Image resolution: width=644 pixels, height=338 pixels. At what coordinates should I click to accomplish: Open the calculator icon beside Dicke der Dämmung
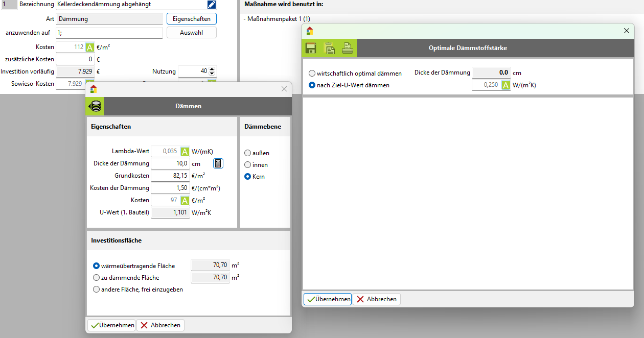[218, 163]
